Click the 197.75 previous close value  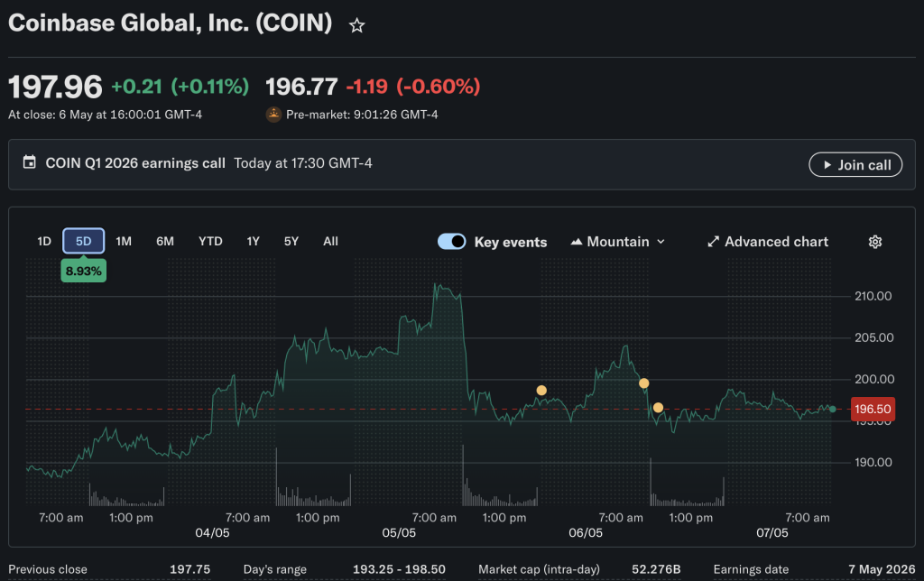(x=189, y=569)
